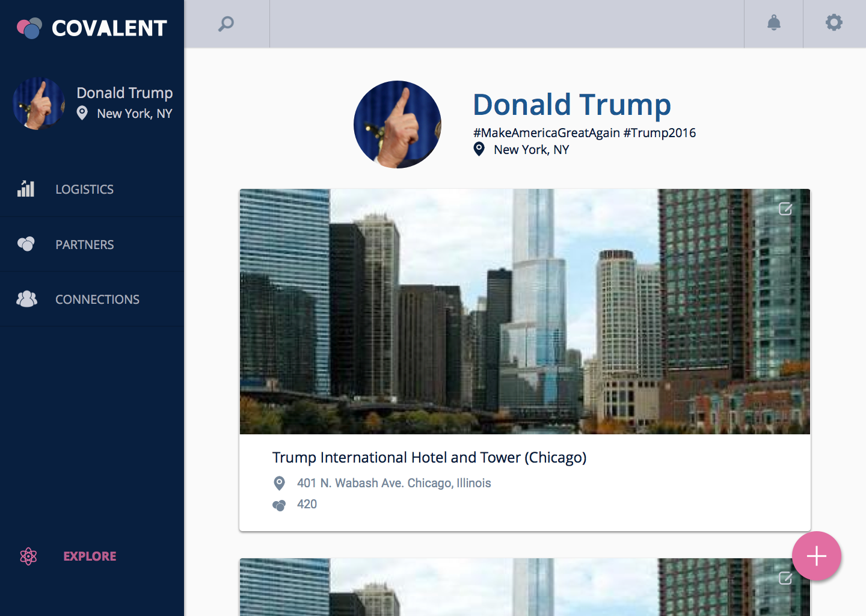This screenshot has height=616, width=866.
Task: Click the #MakeAmericaGreatAgain #Trump2016 hashtags
Action: click(585, 133)
